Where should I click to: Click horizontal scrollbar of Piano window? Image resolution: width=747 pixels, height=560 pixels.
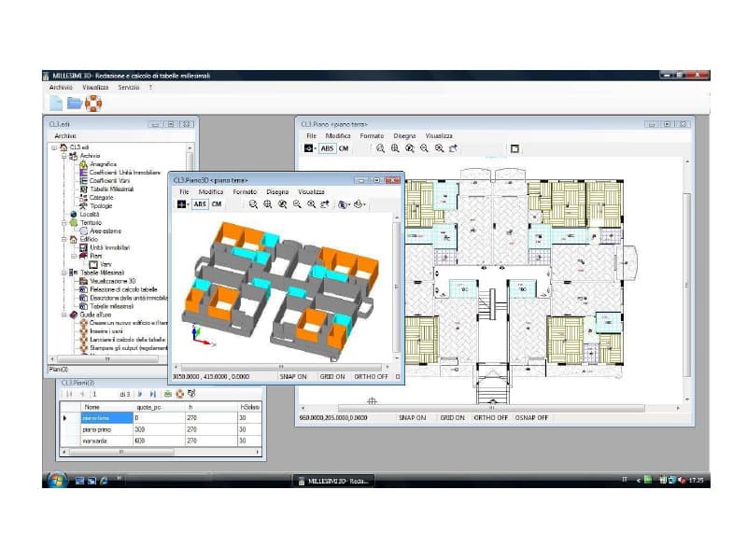(x=491, y=408)
